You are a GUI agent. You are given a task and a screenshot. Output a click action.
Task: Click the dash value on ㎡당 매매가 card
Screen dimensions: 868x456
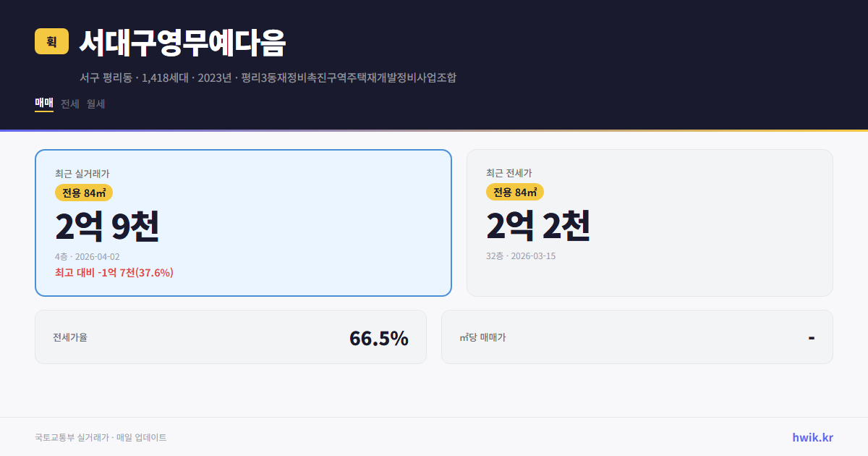pyautogui.click(x=810, y=337)
